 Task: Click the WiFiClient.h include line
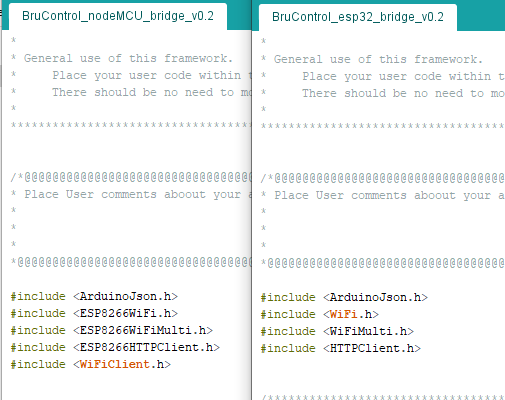(x=91, y=364)
